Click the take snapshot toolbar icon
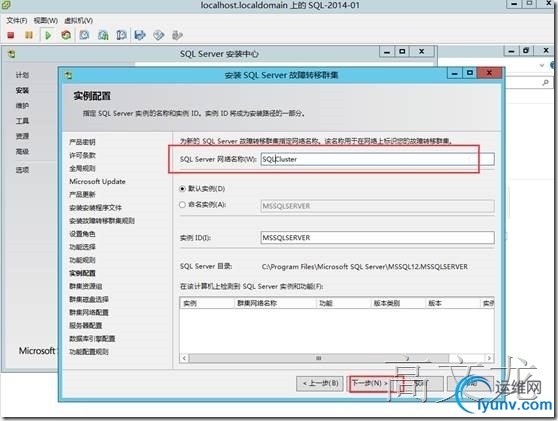This screenshot has width=558, height=421. tap(84, 35)
